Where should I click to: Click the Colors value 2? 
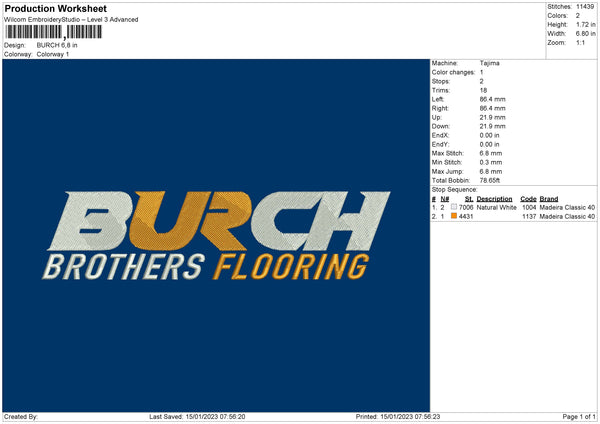coord(578,16)
